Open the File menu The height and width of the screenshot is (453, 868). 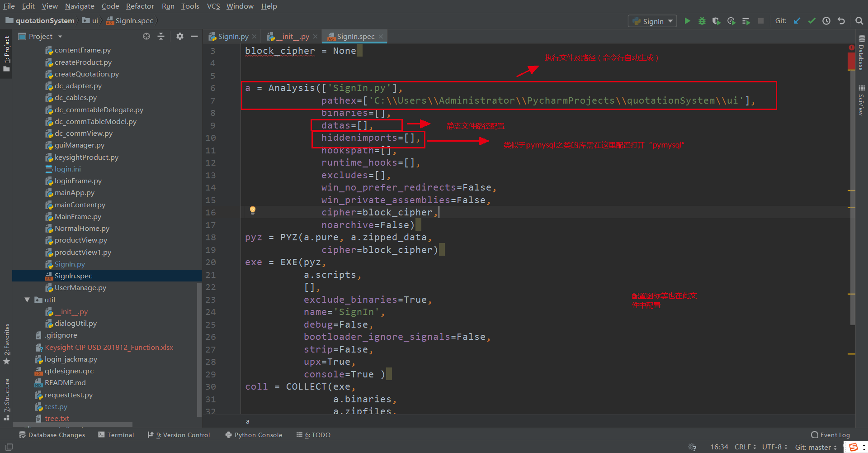[9, 6]
